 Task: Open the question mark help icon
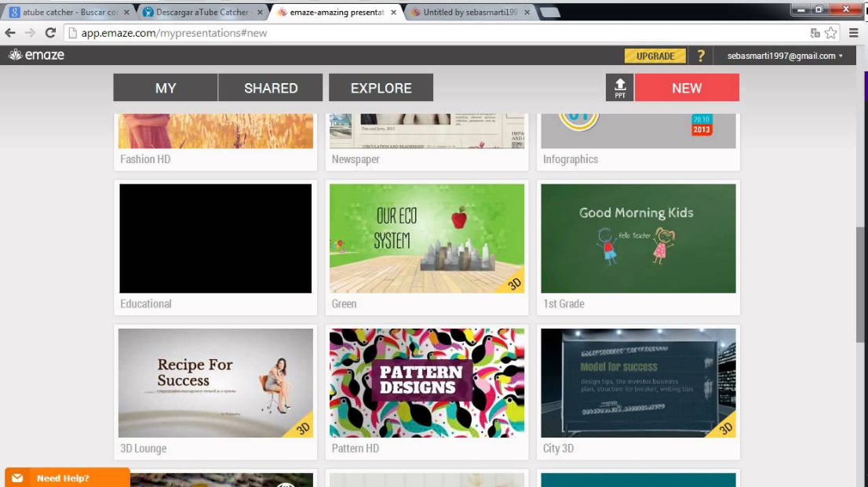point(701,56)
